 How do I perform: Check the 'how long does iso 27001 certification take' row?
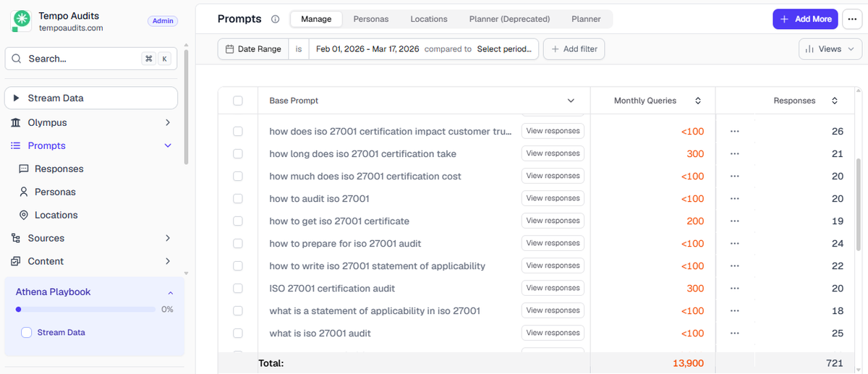(x=238, y=154)
